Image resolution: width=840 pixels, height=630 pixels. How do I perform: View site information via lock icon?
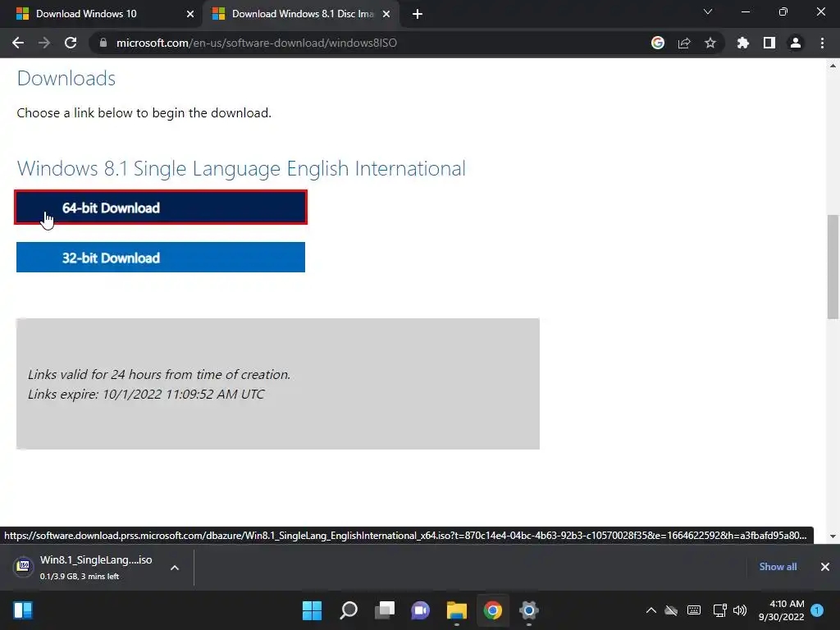(x=103, y=43)
